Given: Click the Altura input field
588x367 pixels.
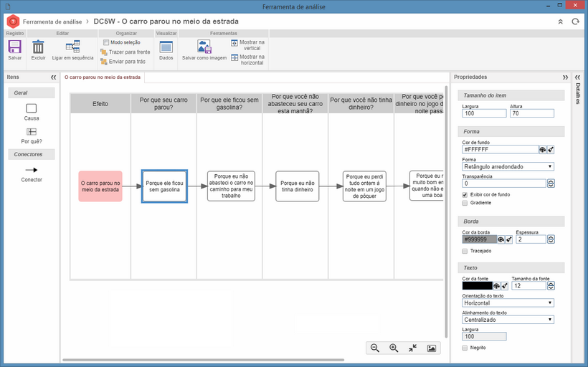Looking at the screenshot, I should point(532,113).
